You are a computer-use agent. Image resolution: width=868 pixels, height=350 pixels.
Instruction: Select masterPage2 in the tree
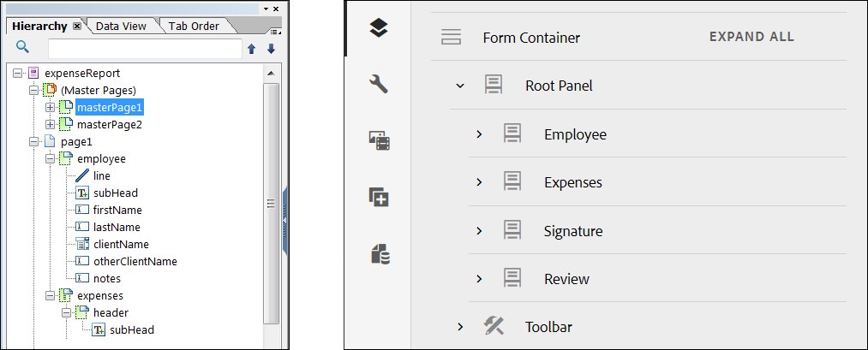(x=110, y=124)
